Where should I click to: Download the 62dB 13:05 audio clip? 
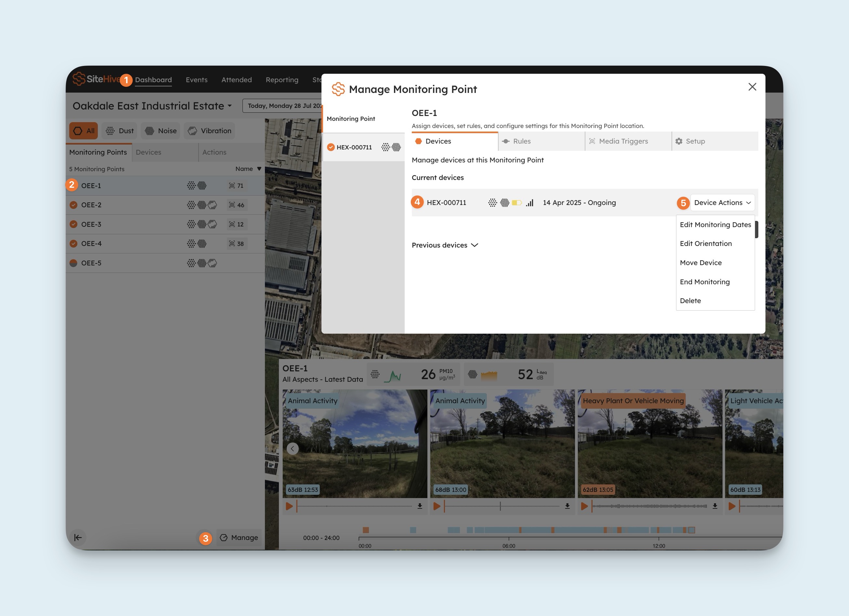coord(715,506)
